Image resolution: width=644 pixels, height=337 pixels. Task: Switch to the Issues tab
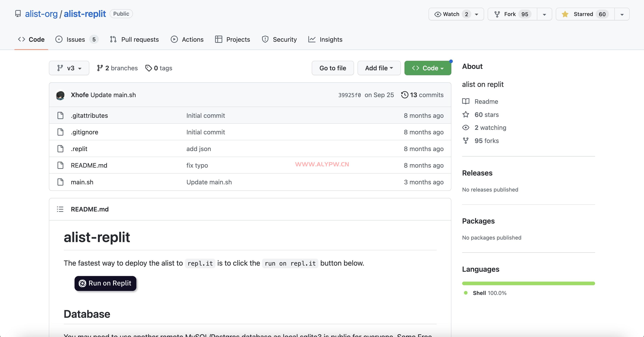point(76,40)
